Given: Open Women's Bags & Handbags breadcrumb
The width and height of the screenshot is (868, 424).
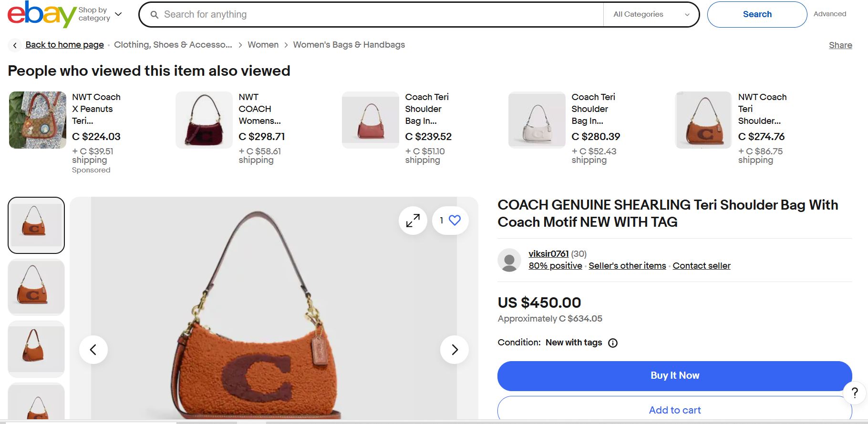Looking at the screenshot, I should pos(349,45).
